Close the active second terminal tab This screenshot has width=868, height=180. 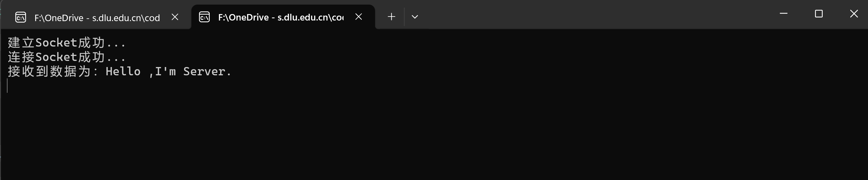point(359,17)
